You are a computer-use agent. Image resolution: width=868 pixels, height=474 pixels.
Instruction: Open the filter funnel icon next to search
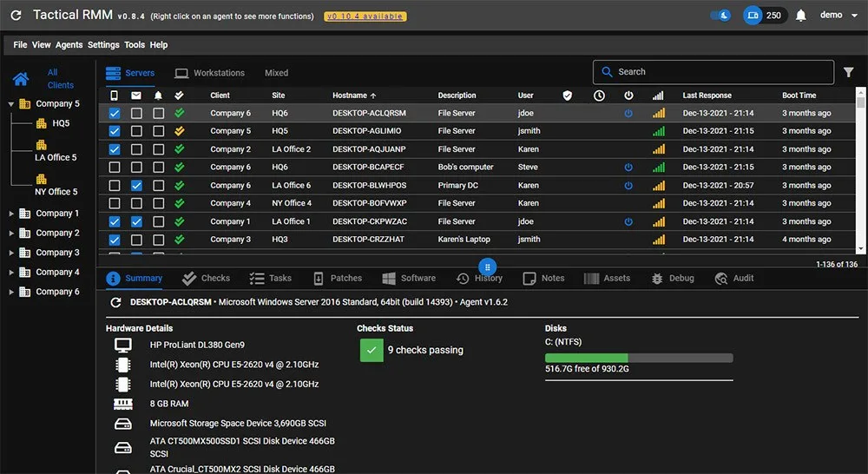[x=849, y=72]
